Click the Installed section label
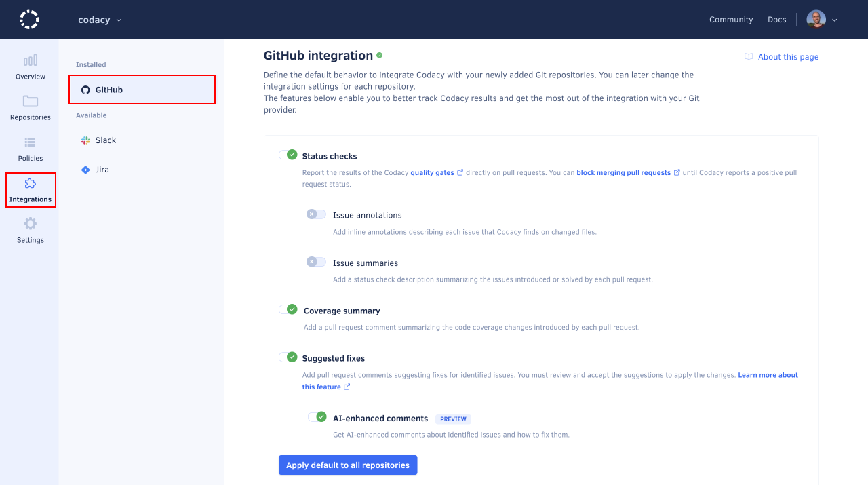Viewport: 868px width, 485px height. point(91,65)
